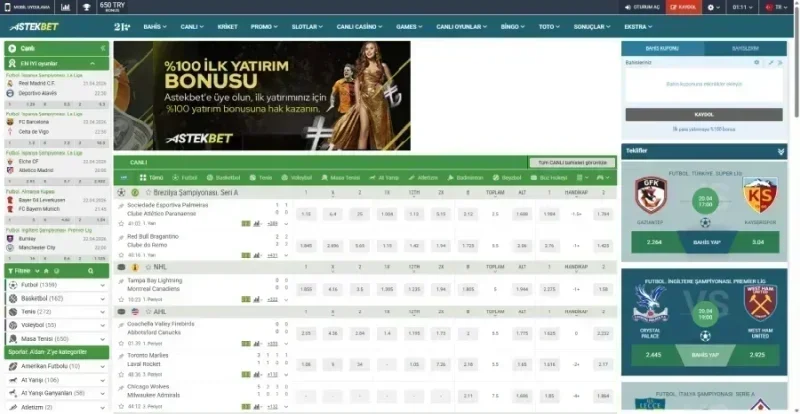Favorite the Tampa Bay Lightning match star
800x414 pixels.
[121, 299]
